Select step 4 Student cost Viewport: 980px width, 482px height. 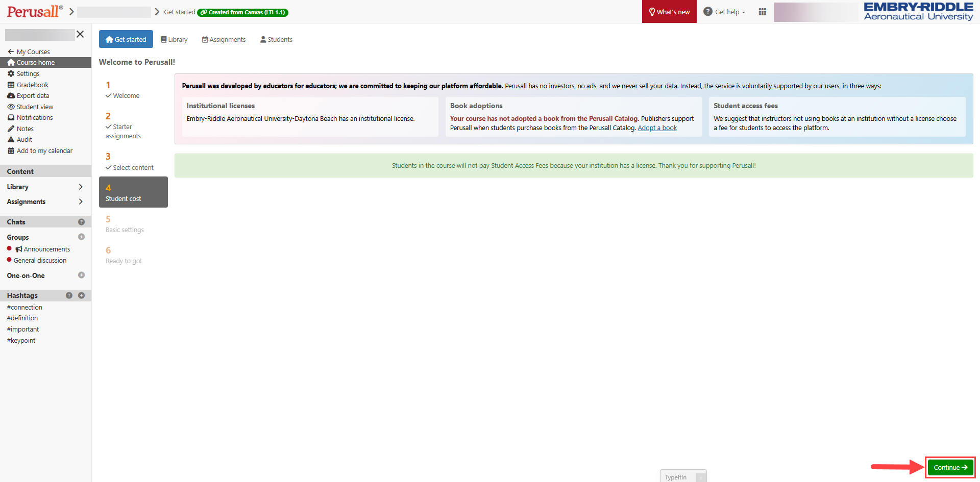(133, 192)
